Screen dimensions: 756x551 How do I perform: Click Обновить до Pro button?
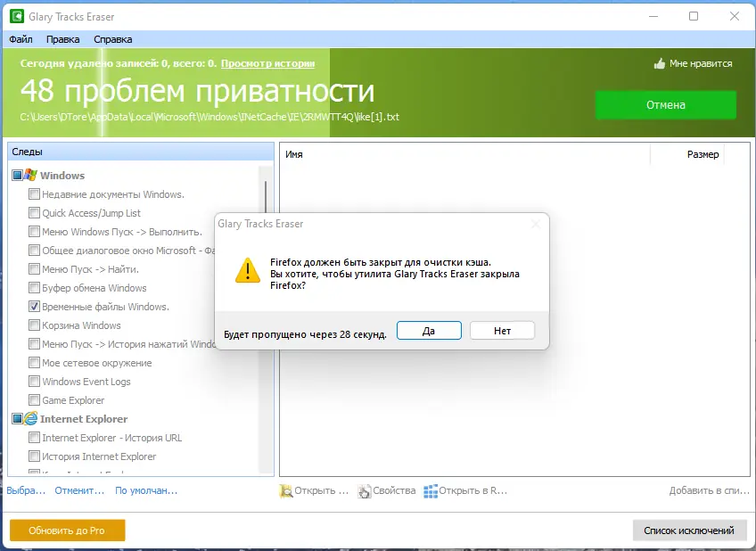[67, 530]
